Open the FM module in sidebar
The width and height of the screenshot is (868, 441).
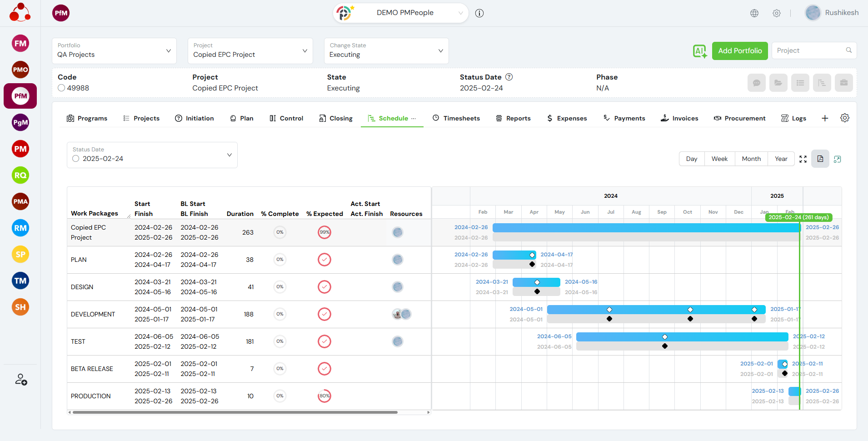[20, 44]
